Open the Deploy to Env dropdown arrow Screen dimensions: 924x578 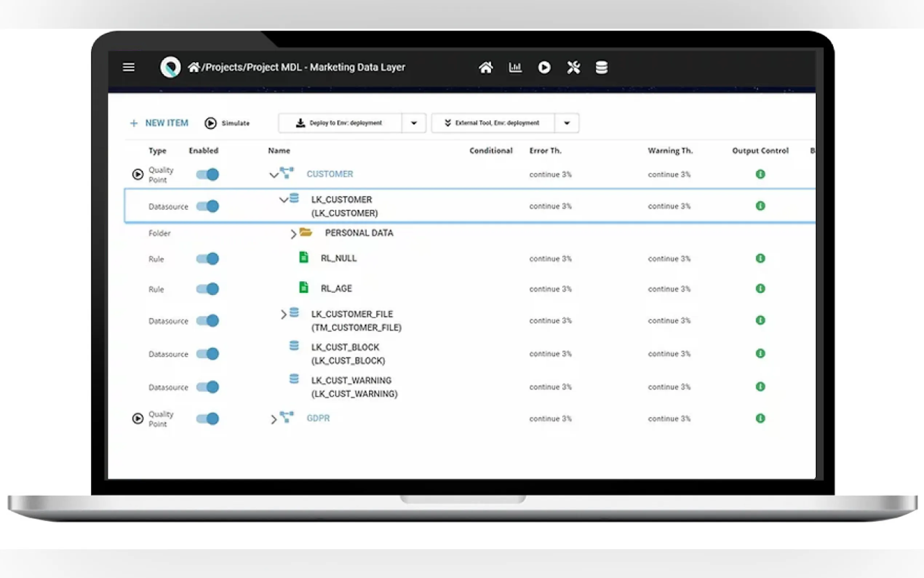pyautogui.click(x=414, y=123)
